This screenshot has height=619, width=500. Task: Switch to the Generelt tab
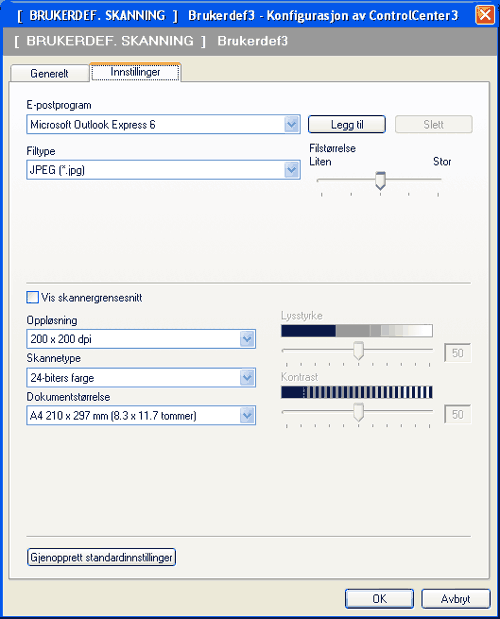49,73
